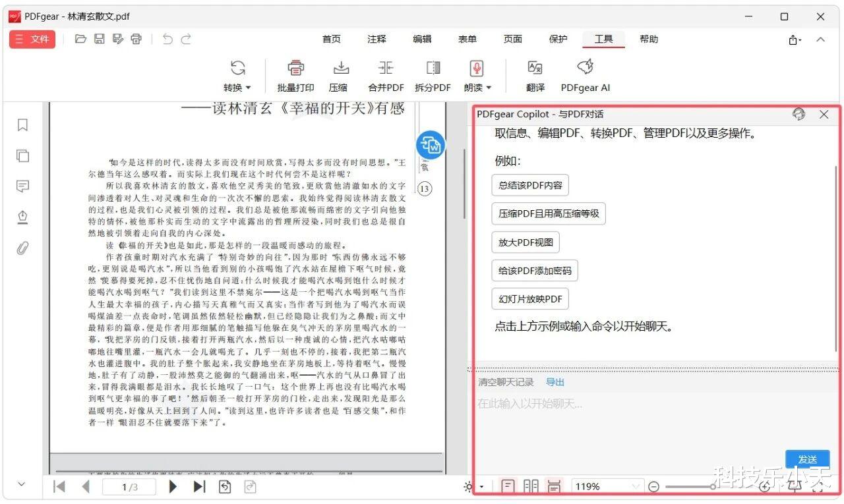Click the 幻灯片放映PDF suggestion
844x504 pixels.
530,299
